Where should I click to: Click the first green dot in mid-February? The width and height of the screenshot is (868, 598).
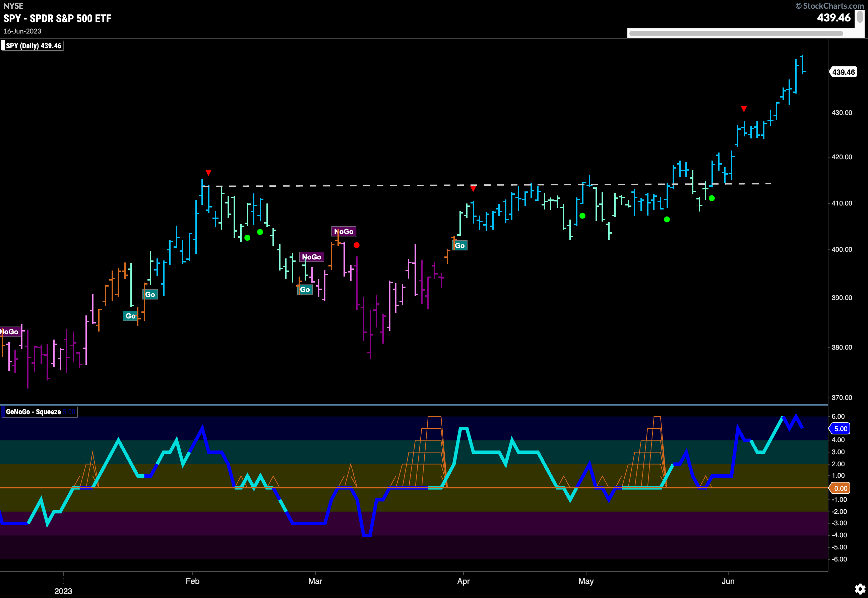pyautogui.click(x=247, y=238)
